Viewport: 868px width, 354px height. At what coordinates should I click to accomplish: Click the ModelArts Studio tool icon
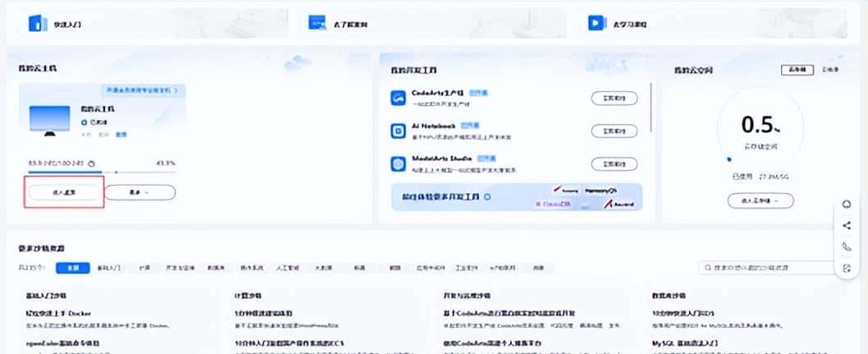[x=399, y=164]
